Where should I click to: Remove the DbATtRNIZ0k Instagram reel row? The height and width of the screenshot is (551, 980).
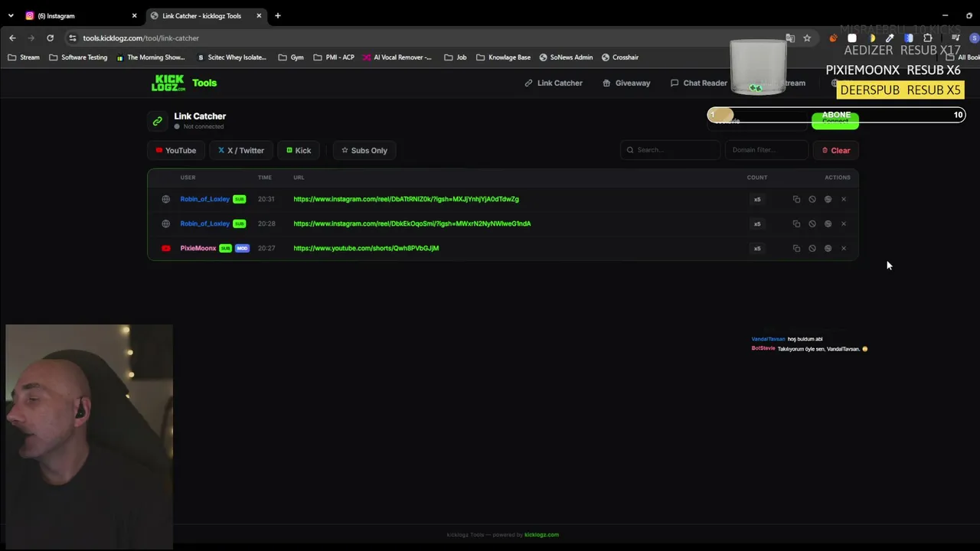click(844, 199)
